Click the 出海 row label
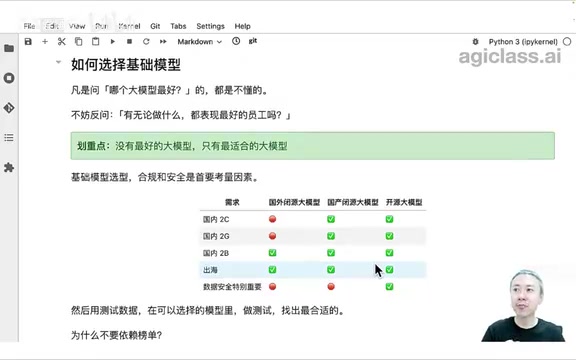576x360 pixels. coord(210,270)
